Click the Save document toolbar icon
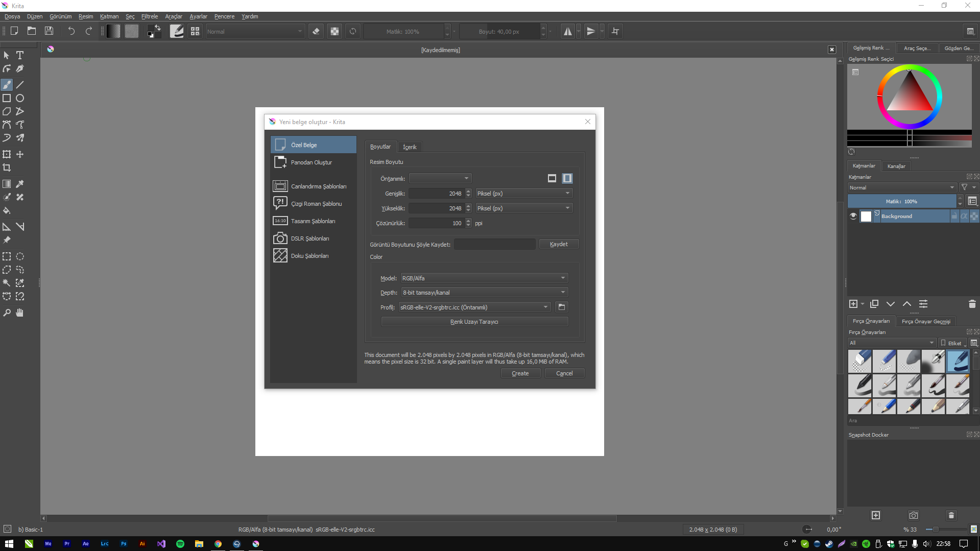This screenshot has width=980, height=551. [49, 31]
